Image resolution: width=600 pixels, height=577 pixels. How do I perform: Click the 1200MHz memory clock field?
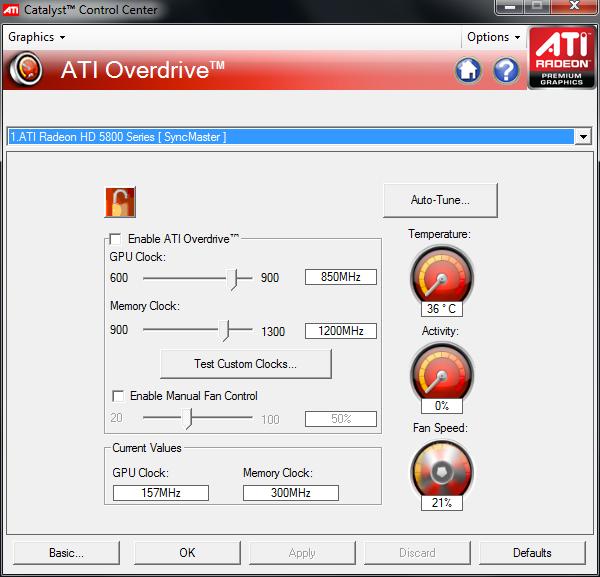click(341, 331)
